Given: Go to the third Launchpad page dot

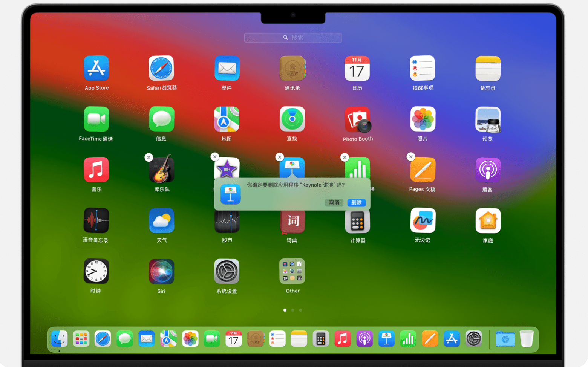Looking at the screenshot, I should 300,310.
